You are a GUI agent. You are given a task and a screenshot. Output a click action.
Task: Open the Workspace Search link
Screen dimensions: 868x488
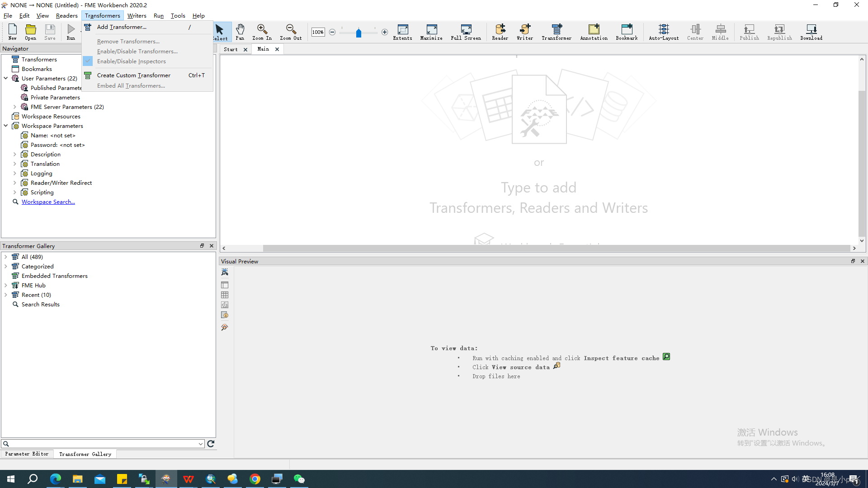click(48, 202)
